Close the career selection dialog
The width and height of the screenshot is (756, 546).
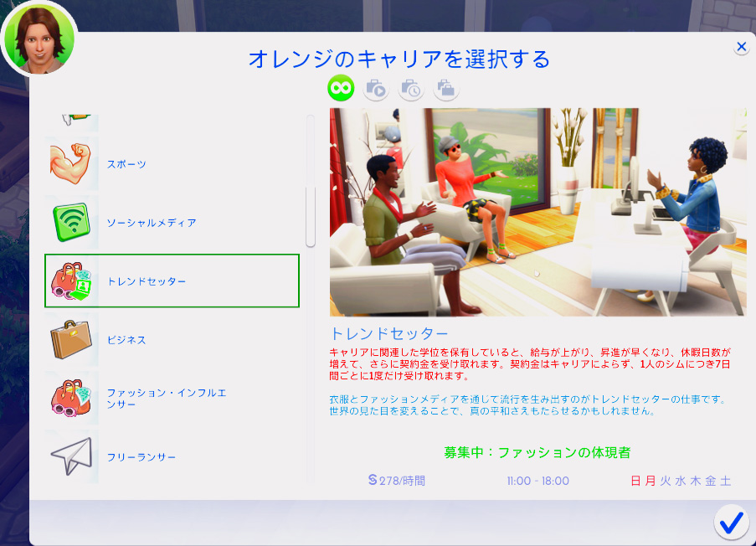click(x=741, y=47)
